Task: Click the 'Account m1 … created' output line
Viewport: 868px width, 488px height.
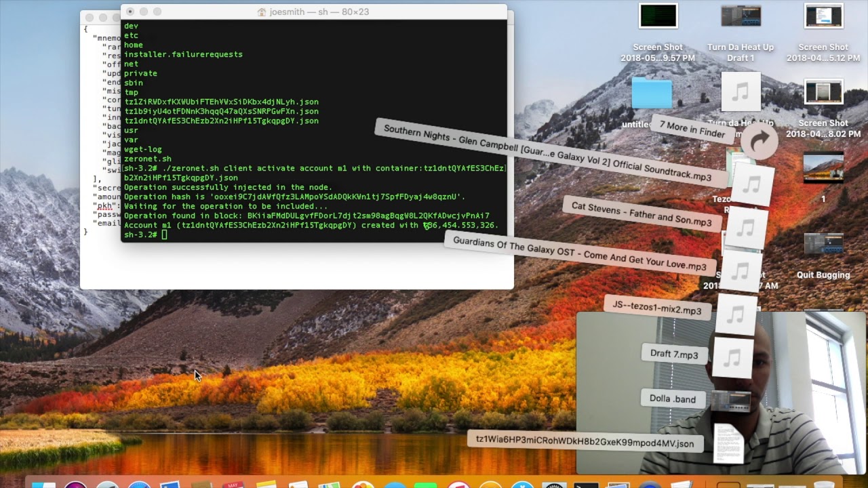Action: (x=311, y=225)
